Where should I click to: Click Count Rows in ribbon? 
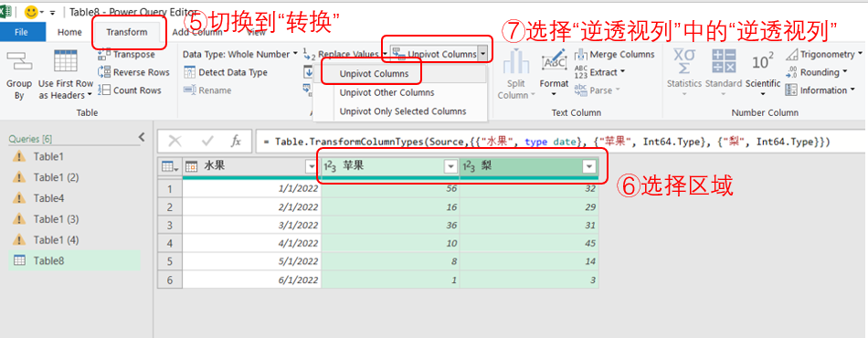pos(130,90)
